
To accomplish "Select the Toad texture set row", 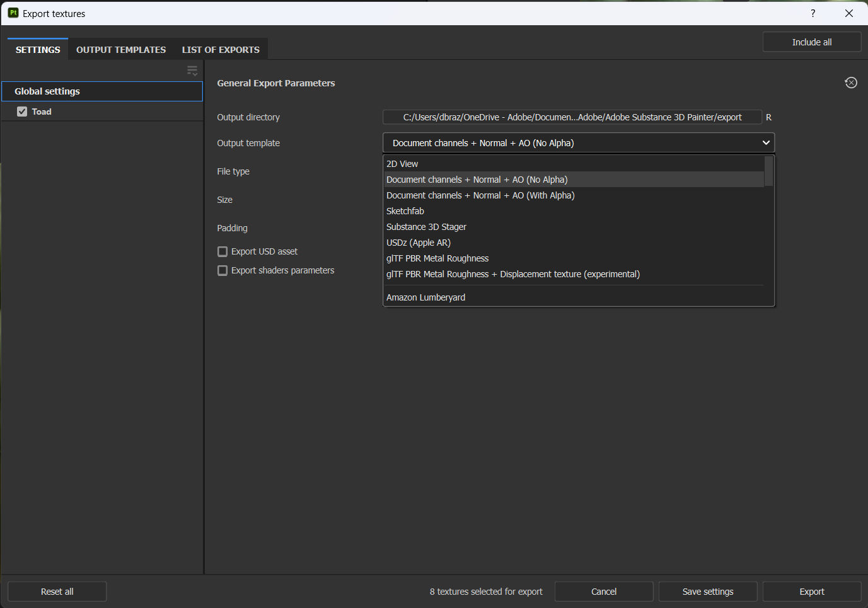I will click(102, 112).
